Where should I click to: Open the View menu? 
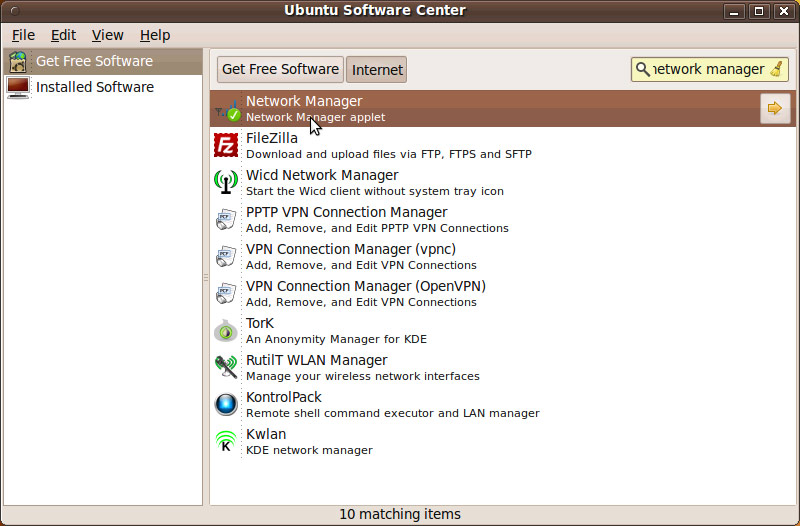pyautogui.click(x=107, y=35)
